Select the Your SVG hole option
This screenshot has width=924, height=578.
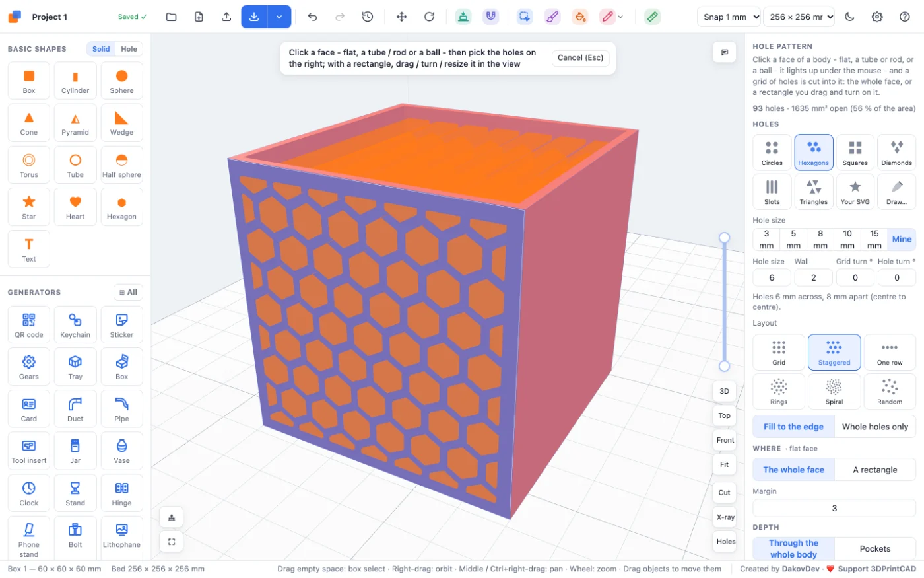[x=855, y=192]
